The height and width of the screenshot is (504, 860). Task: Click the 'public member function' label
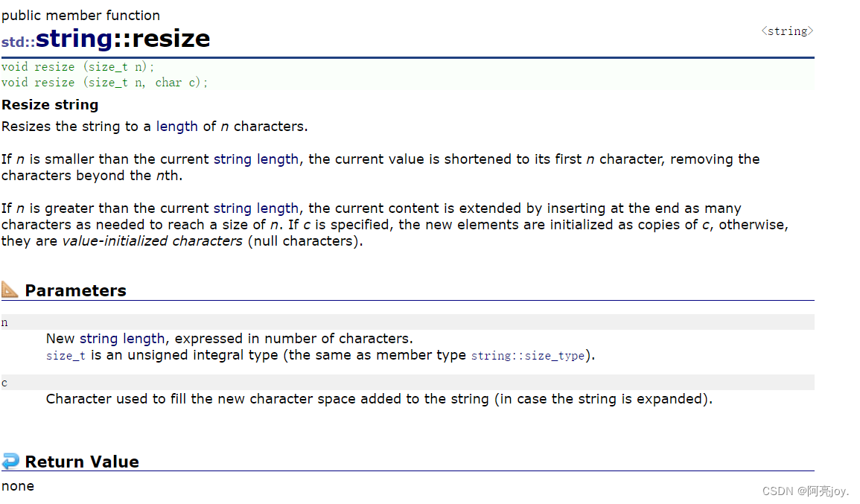tap(80, 16)
